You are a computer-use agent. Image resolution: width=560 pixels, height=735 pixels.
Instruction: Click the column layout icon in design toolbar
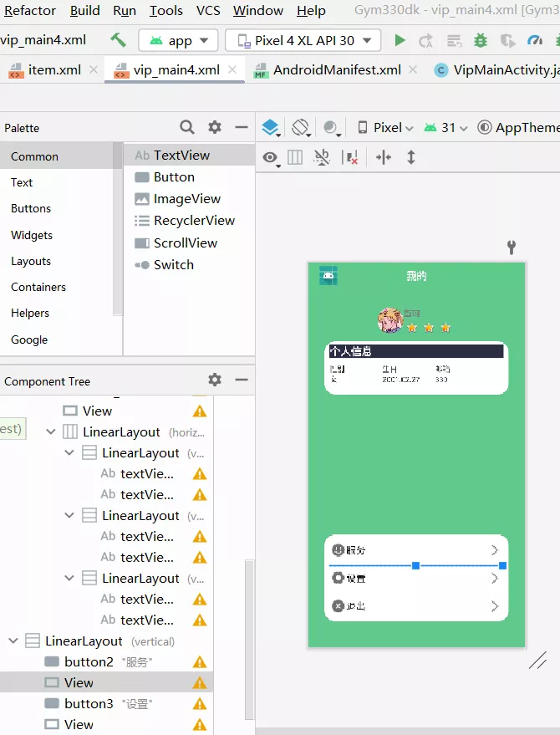click(x=295, y=157)
